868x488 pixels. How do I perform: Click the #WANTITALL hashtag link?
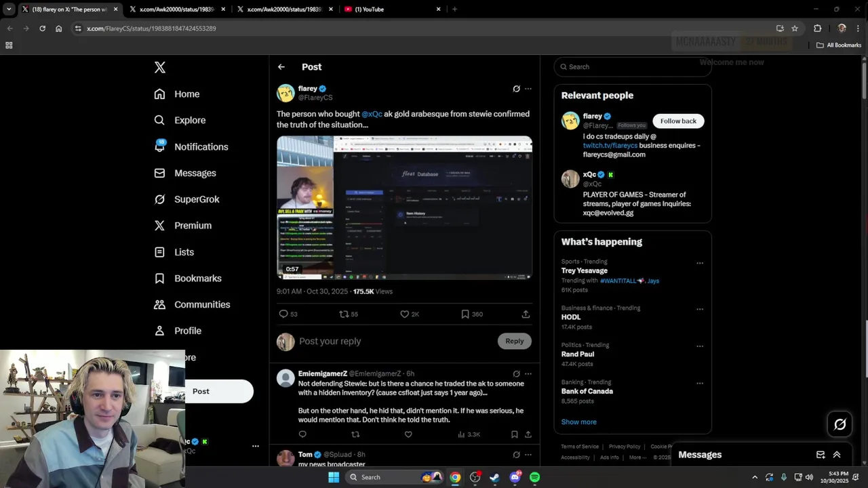[623, 281]
